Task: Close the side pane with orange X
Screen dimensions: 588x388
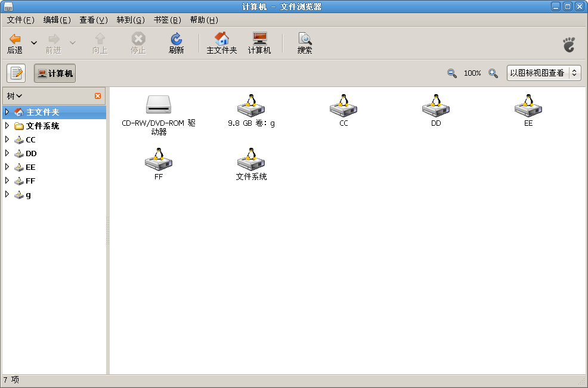Action: (x=98, y=96)
